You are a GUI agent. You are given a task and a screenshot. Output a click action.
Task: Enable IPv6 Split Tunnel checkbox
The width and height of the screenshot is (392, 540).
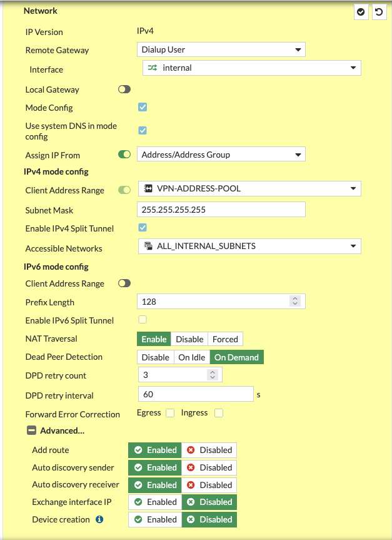(143, 320)
